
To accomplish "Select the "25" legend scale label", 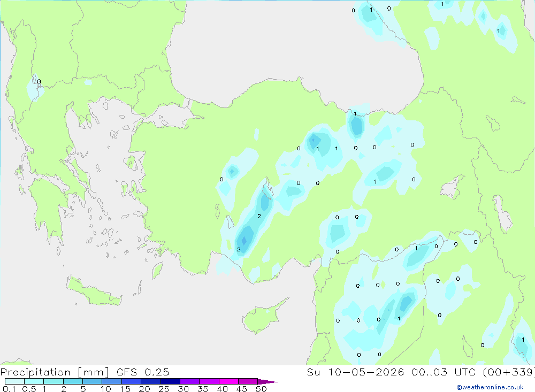I will pyautogui.click(x=164, y=389).
